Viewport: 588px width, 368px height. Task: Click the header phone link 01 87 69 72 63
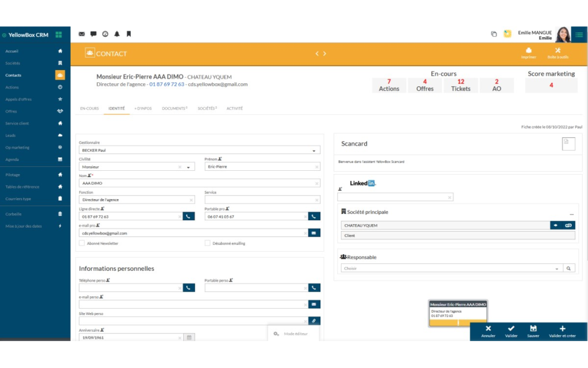tap(167, 85)
